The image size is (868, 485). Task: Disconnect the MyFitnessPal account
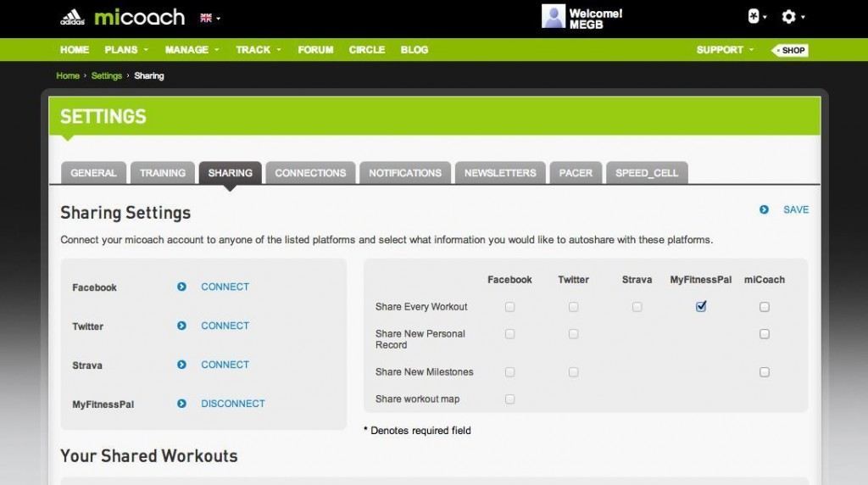(x=232, y=404)
